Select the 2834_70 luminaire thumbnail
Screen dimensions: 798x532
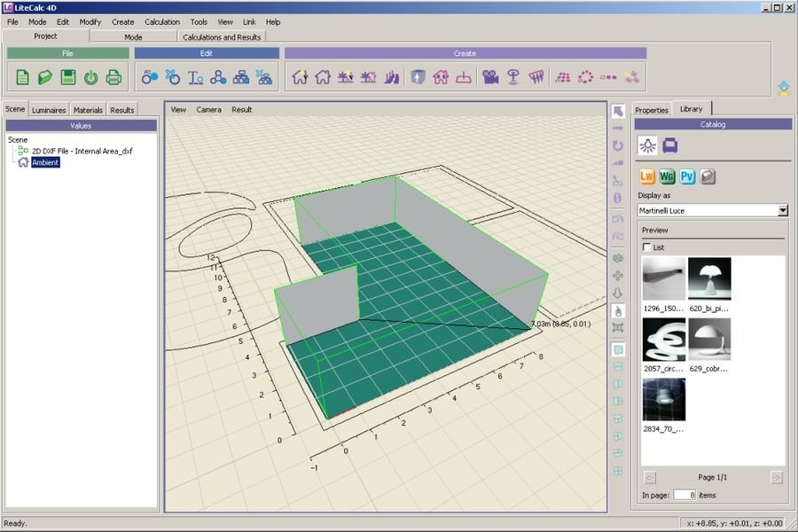point(663,400)
